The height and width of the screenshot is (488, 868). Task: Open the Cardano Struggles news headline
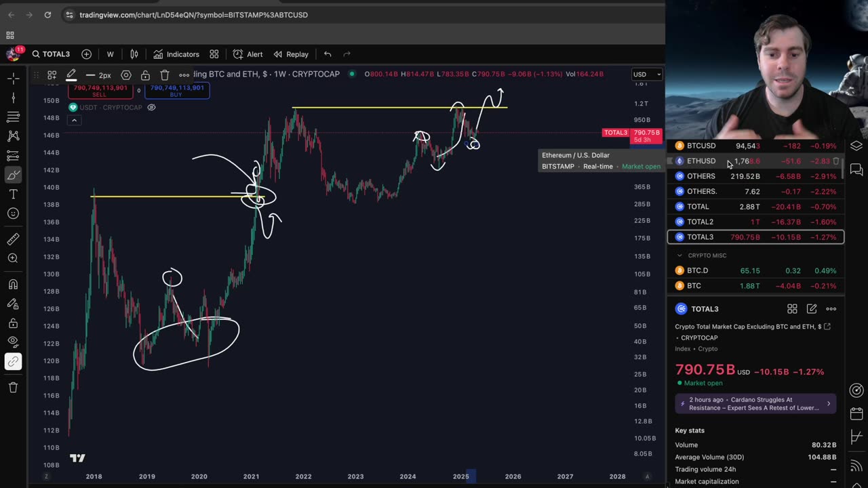point(755,404)
